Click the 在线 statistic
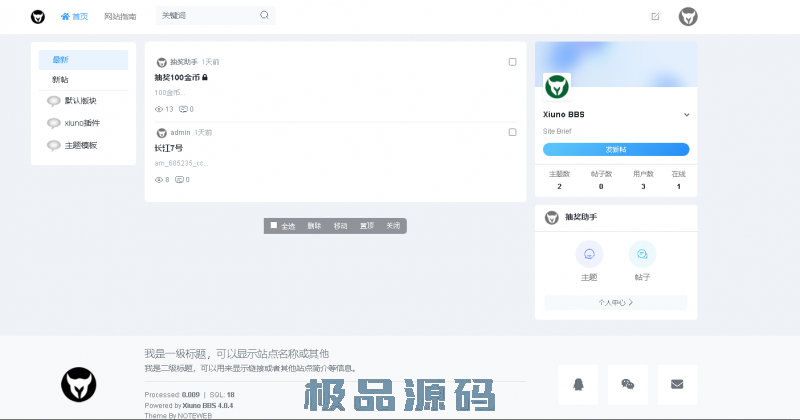Viewport: 800px width, 420px height. [x=679, y=180]
